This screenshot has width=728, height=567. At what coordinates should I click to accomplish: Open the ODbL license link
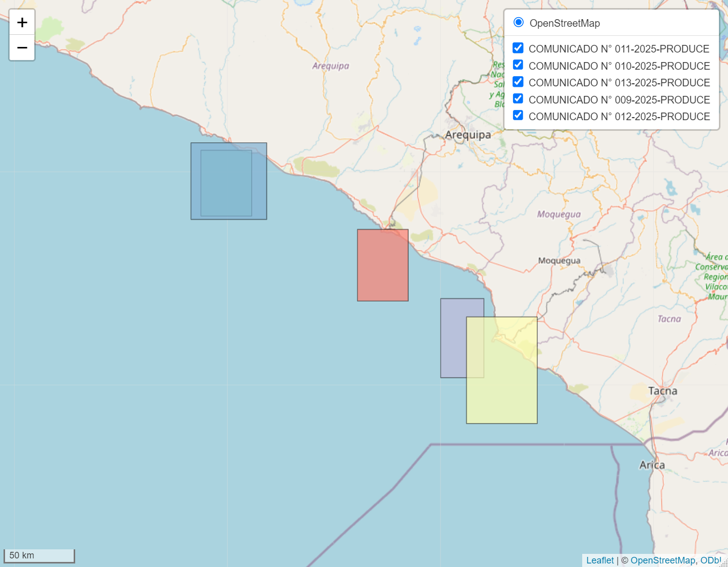coord(711,560)
